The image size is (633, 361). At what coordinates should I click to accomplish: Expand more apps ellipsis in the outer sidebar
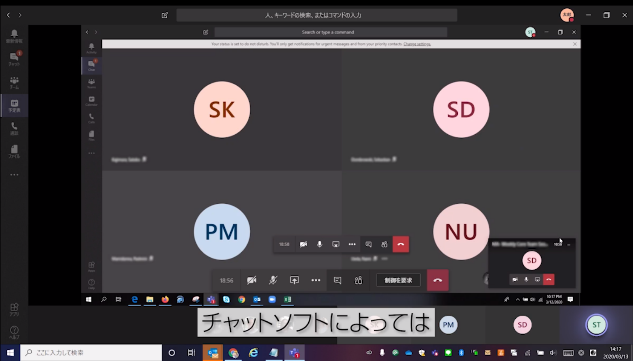coord(14,175)
